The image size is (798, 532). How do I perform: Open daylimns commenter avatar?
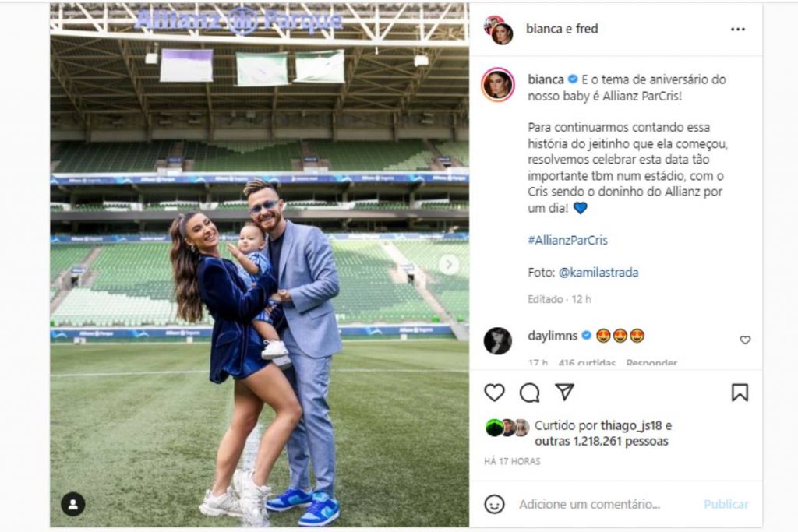(x=498, y=340)
